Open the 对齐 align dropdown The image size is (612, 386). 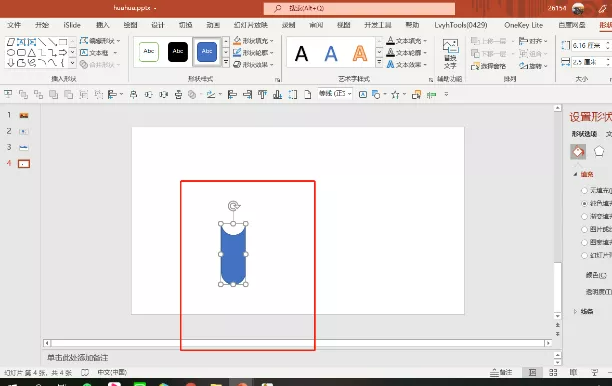pos(533,41)
